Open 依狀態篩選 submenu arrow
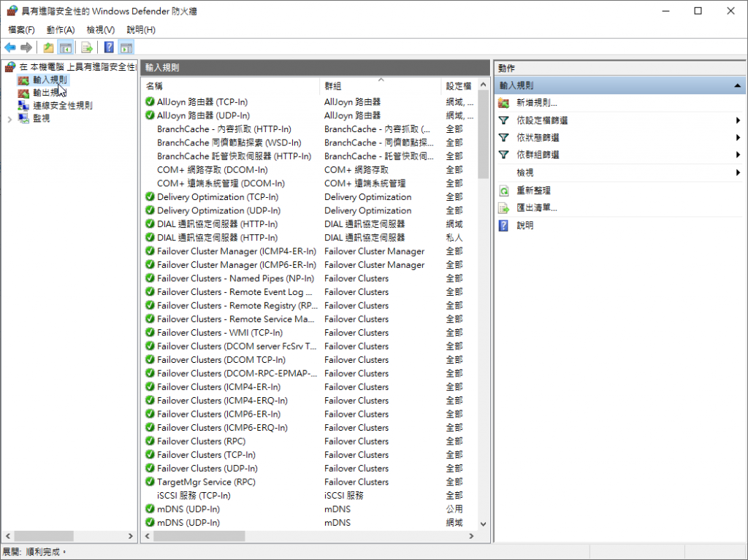 (x=738, y=137)
